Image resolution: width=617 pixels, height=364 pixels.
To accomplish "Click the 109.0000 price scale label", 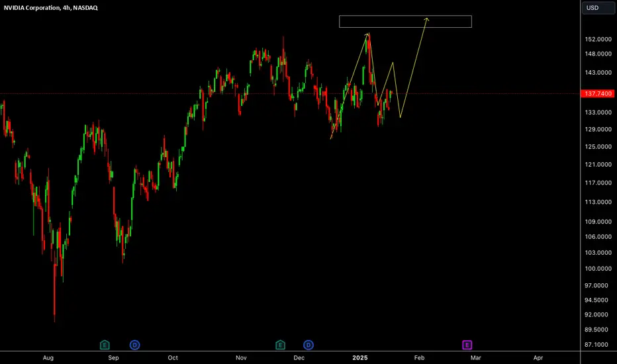I will point(598,222).
